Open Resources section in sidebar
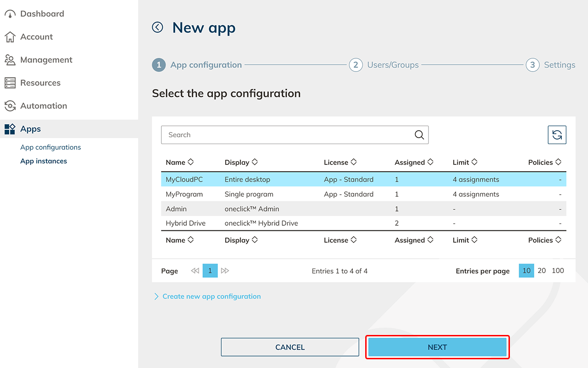Image resolution: width=588 pixels, height=368 pixels. [x=40, y=83]
